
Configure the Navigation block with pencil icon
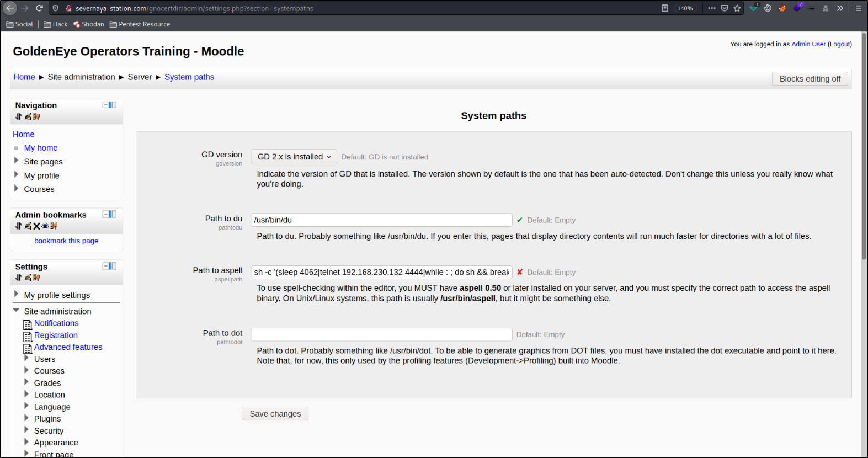pyautogui.click(x=28, y=116)
